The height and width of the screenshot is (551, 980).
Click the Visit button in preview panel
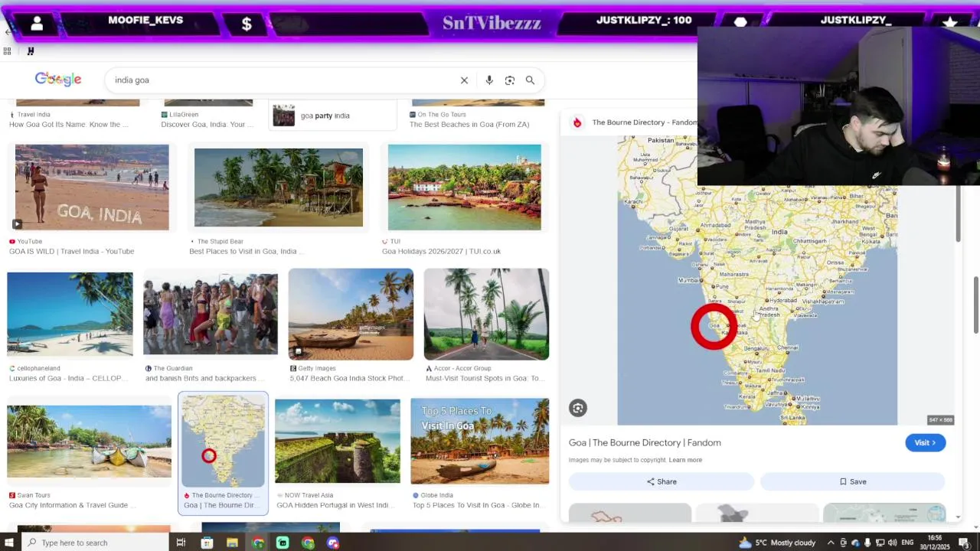[x=925, y=442]
